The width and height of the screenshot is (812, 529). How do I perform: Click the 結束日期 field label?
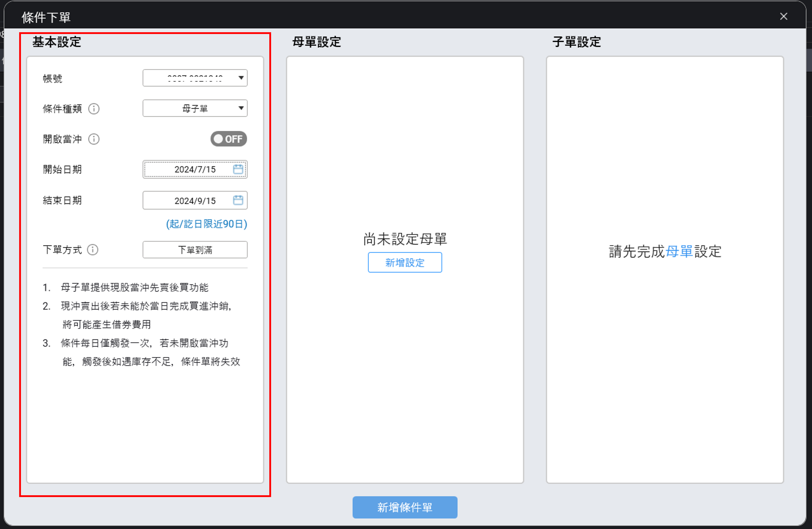tap(62, 200)
